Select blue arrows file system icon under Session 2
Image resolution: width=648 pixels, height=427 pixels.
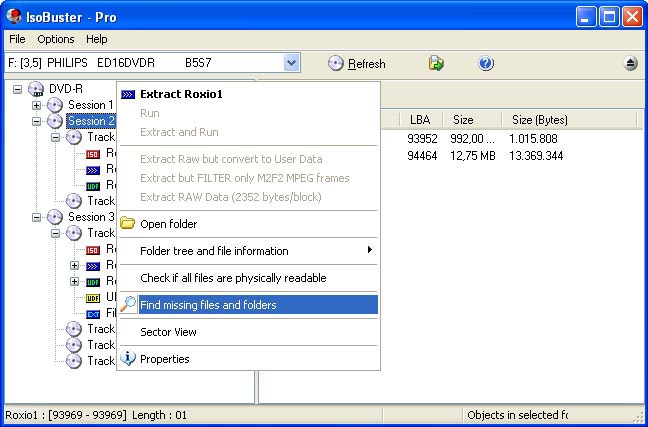click(x=93, y=170)
